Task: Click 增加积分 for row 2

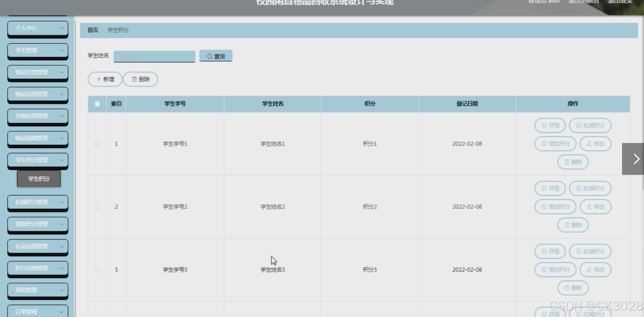Action: pos(555,207)
